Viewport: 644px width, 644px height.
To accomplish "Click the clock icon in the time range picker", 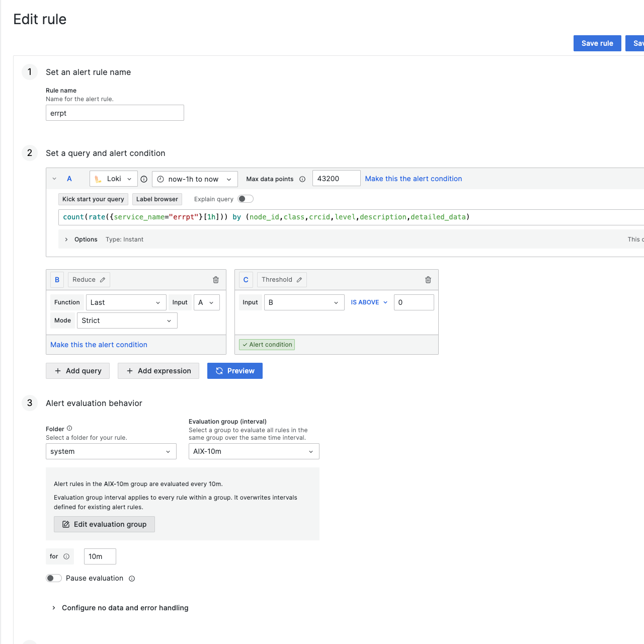I will tap(160, 179).
